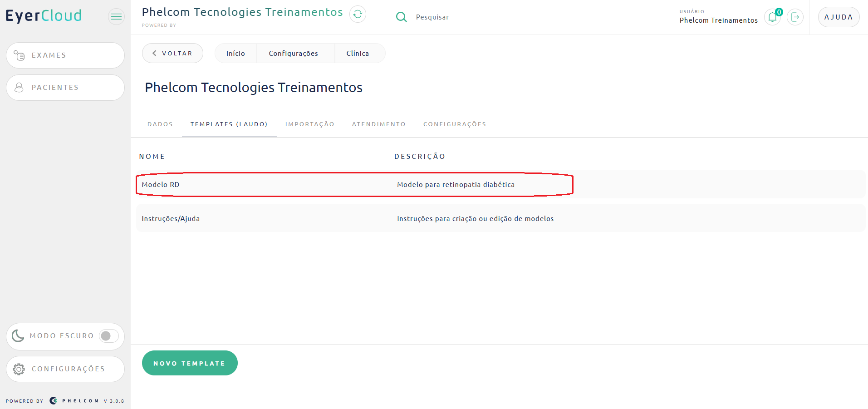This screenshot has width=868, height=409.
Task: Select the Configurações breadcrumb
Action: [x=294, y=53]
